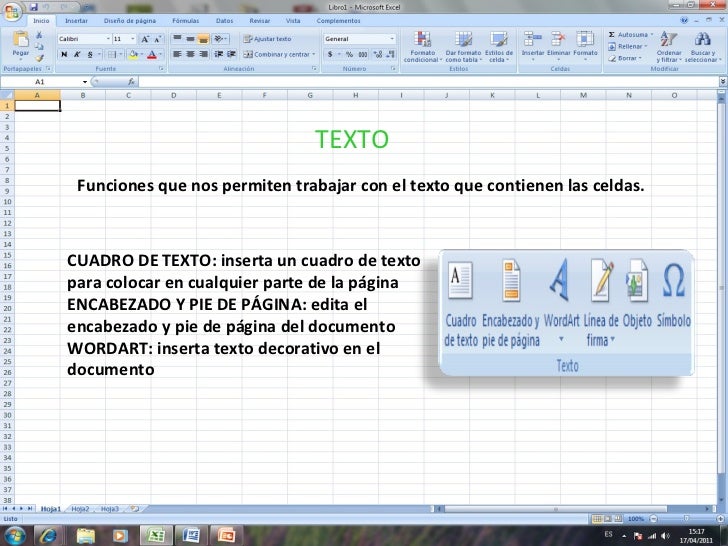Toggle Ajustar texto wrap option
The width and height of the screenshot is (728, 546).
pyautogui.click(x=268, y=39)
